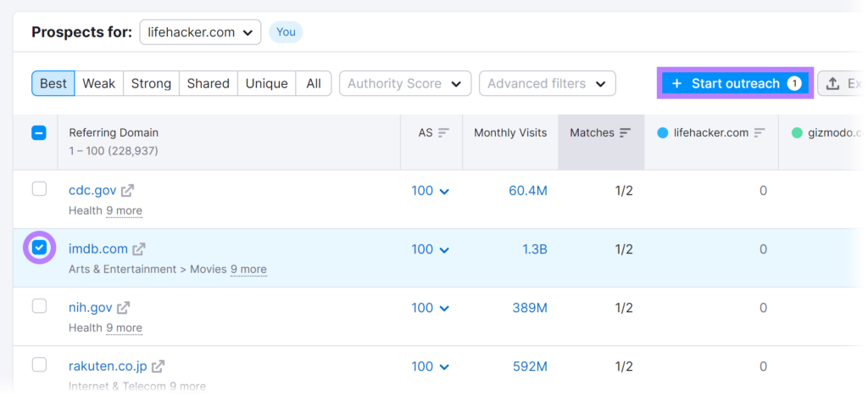Check the cdc.gov row checkbox
The image size is (868, 397).
tap(39, 189)
